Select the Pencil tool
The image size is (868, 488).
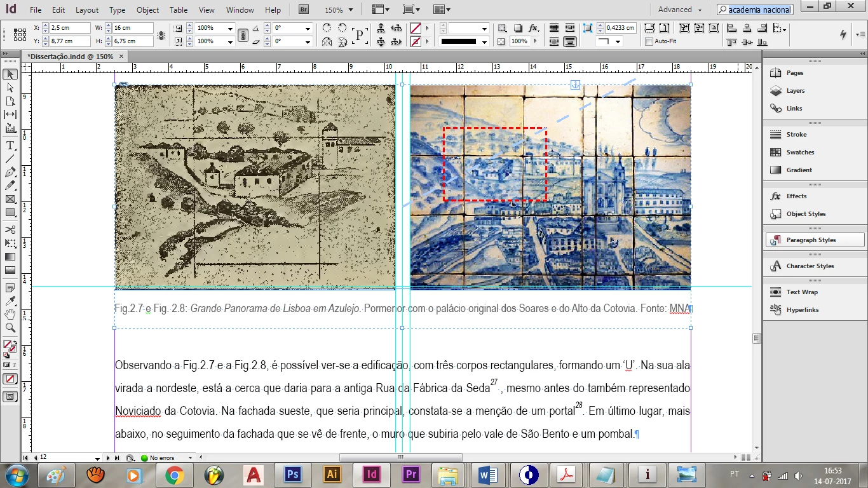point(10,186)
